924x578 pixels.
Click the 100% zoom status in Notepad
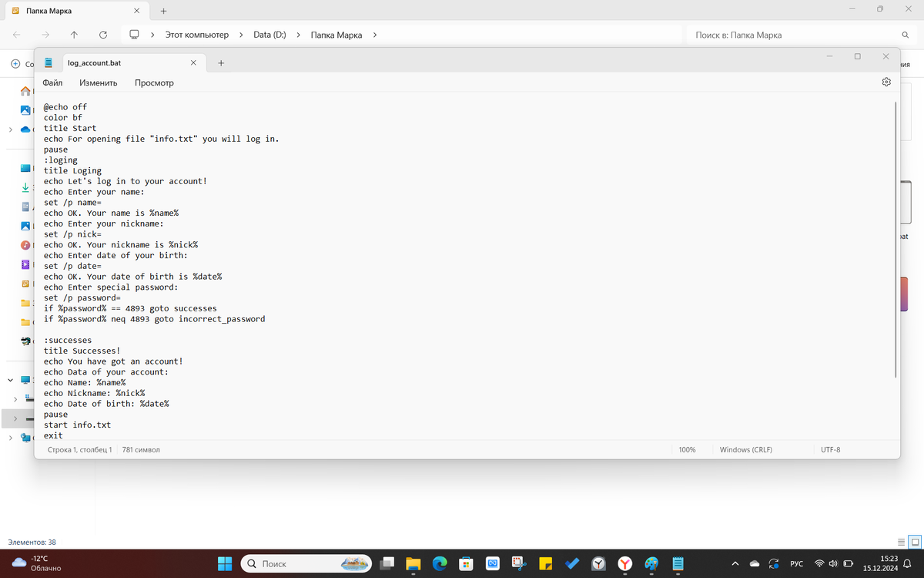[x=687, y=449]
